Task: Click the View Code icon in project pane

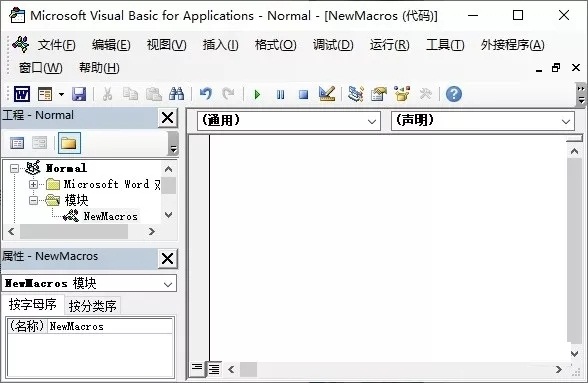Action: 17,143
